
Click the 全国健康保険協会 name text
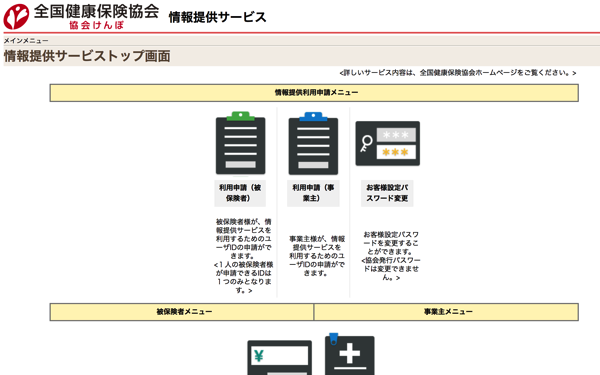coord(96,11)
